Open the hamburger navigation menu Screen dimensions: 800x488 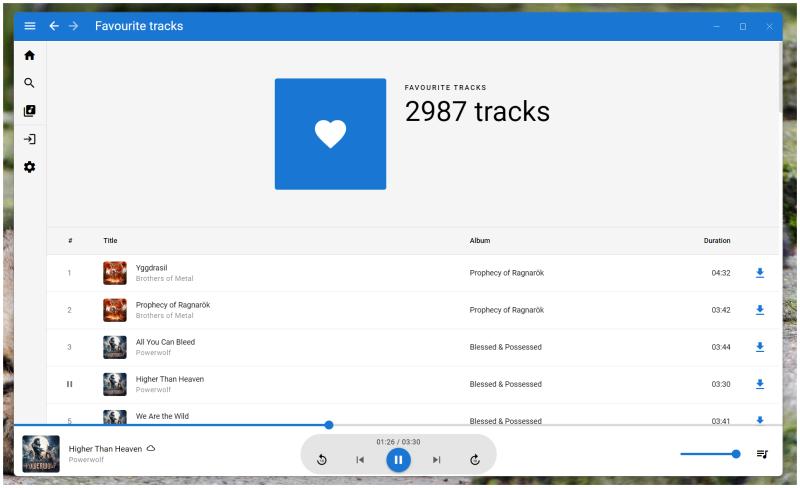click(x=30, y=26)
